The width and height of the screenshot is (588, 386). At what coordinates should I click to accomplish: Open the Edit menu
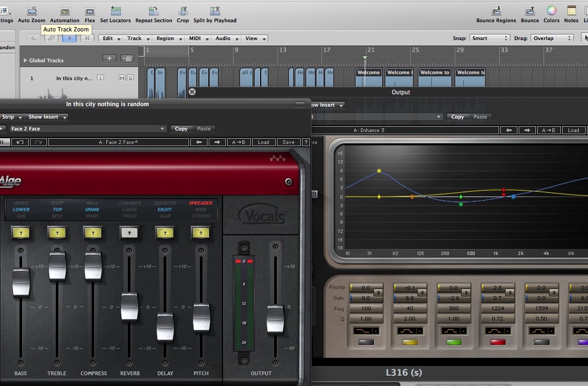(x=111, y=38)
